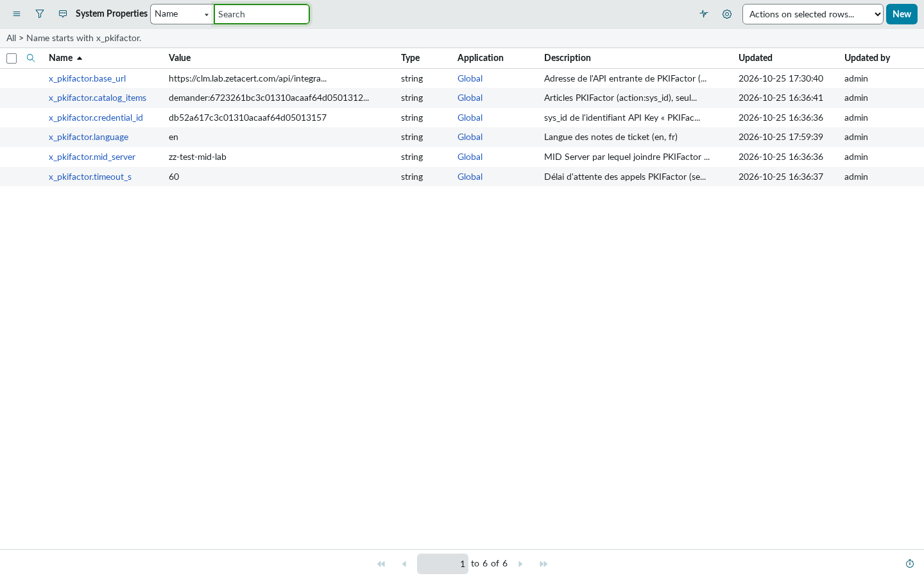Sort by the Application column header

pyautogui.click(x=481, y=58)
